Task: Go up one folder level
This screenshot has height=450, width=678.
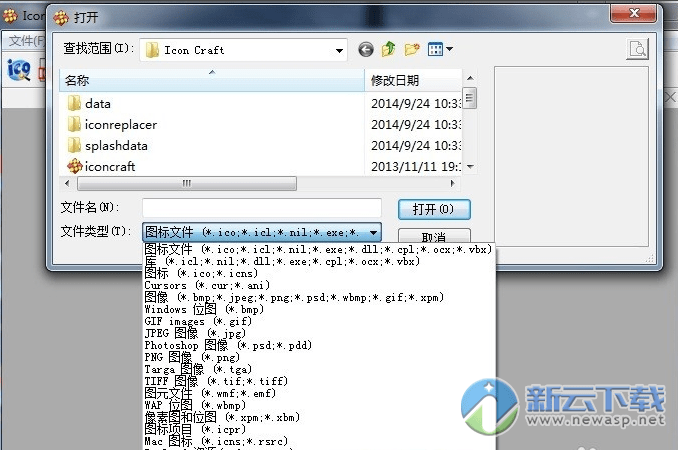Action: point(388,49)
